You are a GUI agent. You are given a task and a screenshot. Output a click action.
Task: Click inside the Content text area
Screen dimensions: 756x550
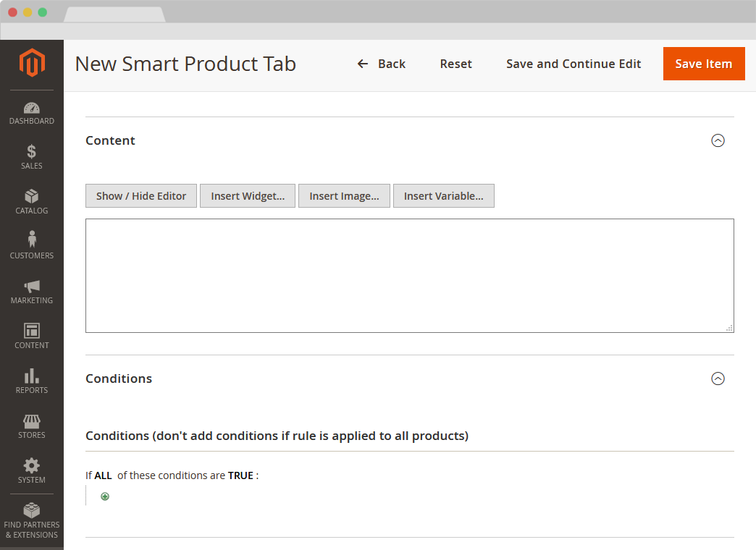409,275
